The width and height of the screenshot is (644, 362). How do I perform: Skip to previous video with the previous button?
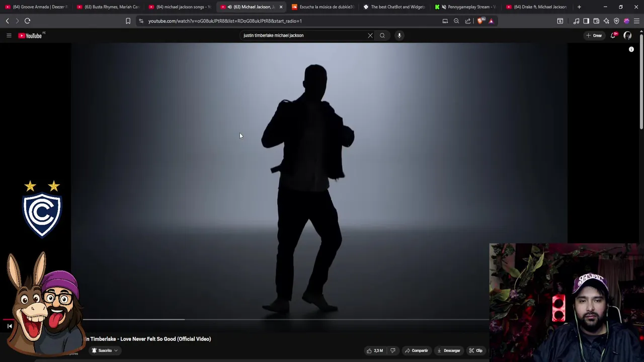[x=10, y=326]
